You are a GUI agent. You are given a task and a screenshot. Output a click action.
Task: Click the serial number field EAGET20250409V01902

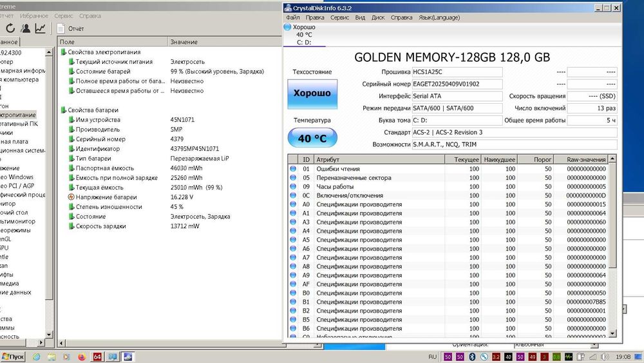[x=457, y=84]
